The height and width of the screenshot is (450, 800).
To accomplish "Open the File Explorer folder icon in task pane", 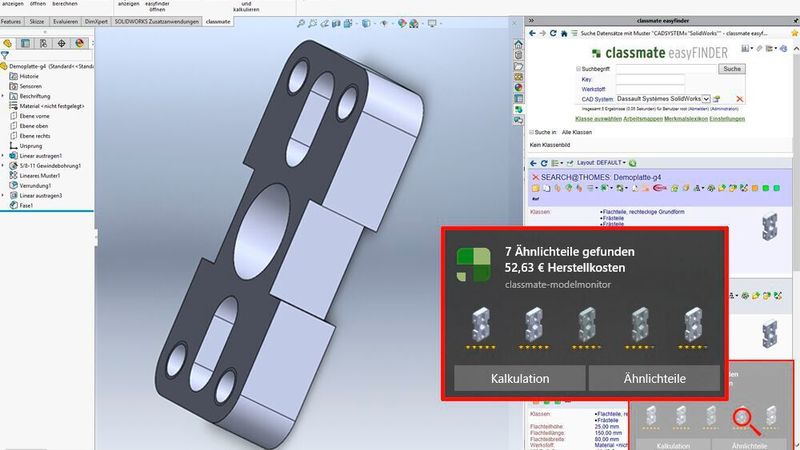I will point(518,66).
